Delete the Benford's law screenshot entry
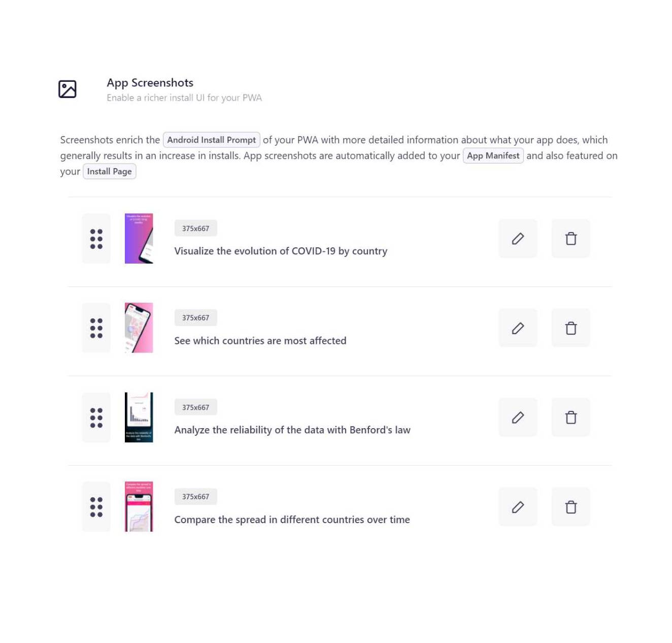 (570, 417)
